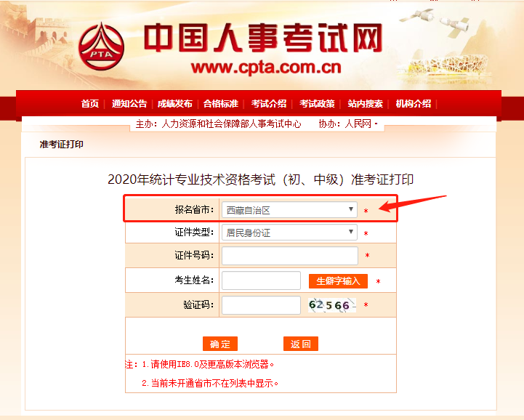Go to 通知公告 in the navigation bar
Viewport: 524px width, 420px height.
(x=129, y=104)
